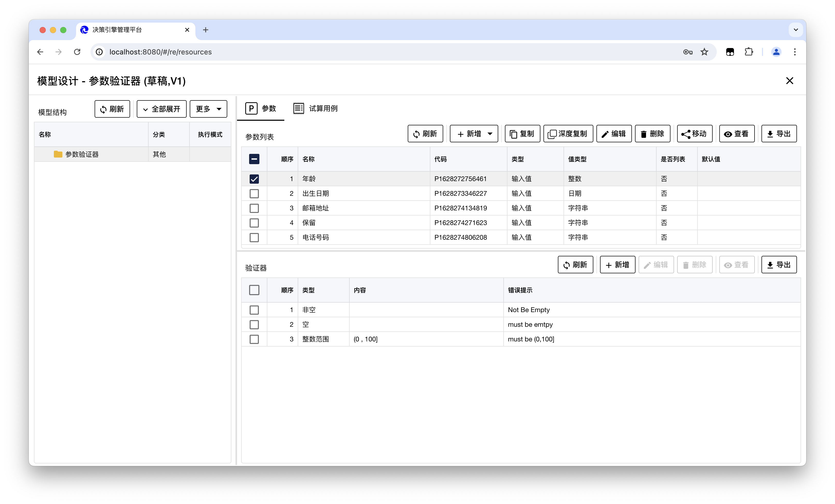Select the 参数验证器 folder tree item
The height and width of the screenshot is (504, 835).
[82, 154]
